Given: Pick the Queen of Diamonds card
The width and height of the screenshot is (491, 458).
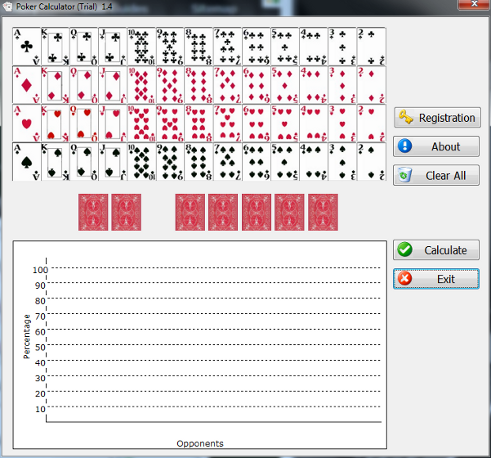Looking at the screenshot, I should (x=84, y=85).
